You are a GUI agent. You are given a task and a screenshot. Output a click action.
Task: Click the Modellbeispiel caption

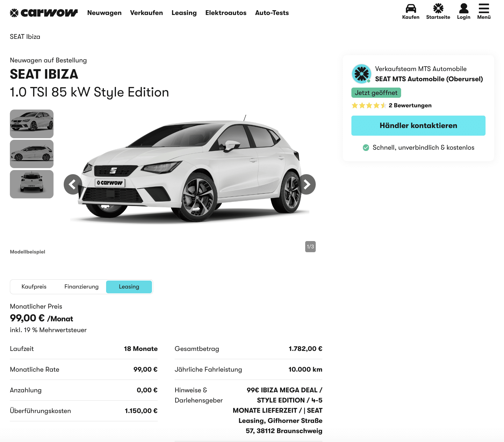(x=27, y=252)
